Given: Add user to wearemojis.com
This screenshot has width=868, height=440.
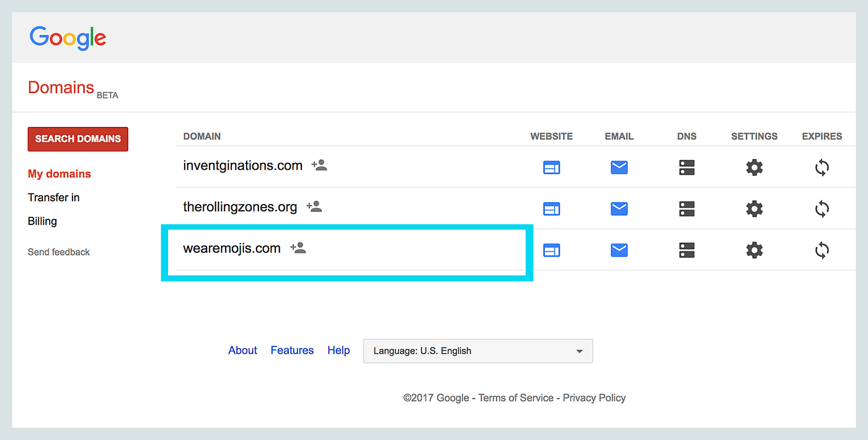Looking at the screenshot, I should pyautogui.click(x=298, y=248).
